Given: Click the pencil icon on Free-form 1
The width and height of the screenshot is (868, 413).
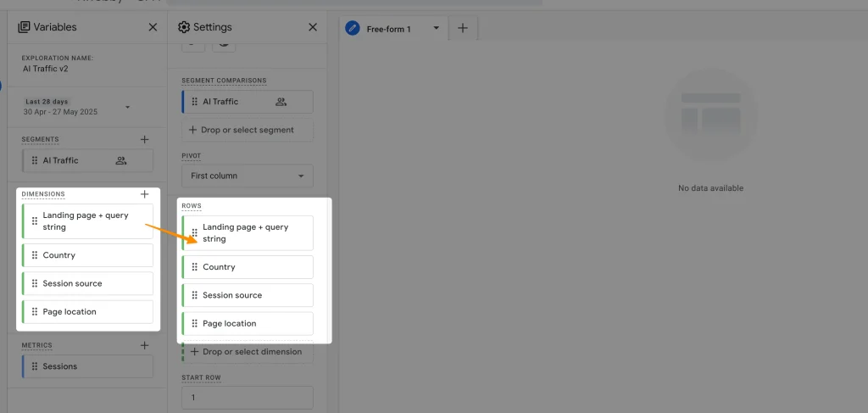Looking at the screenshot, I should [x=353, y=28].
